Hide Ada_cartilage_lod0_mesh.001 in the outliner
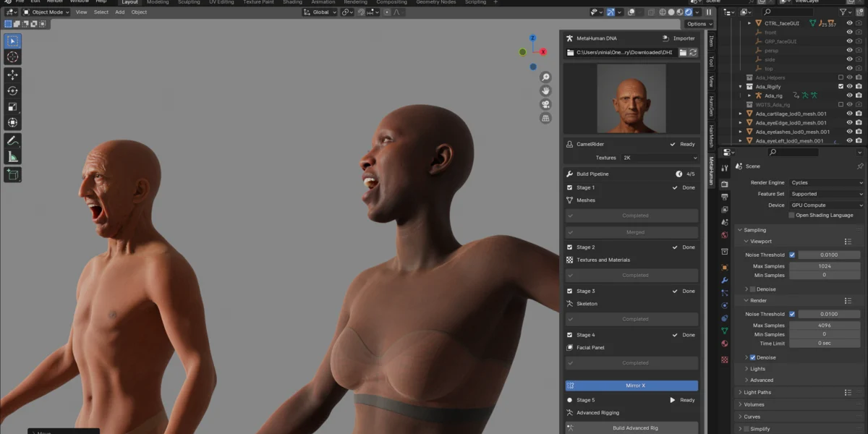Image resolution: width=868 pixels, height=434 pixels. tap(849, 114)
